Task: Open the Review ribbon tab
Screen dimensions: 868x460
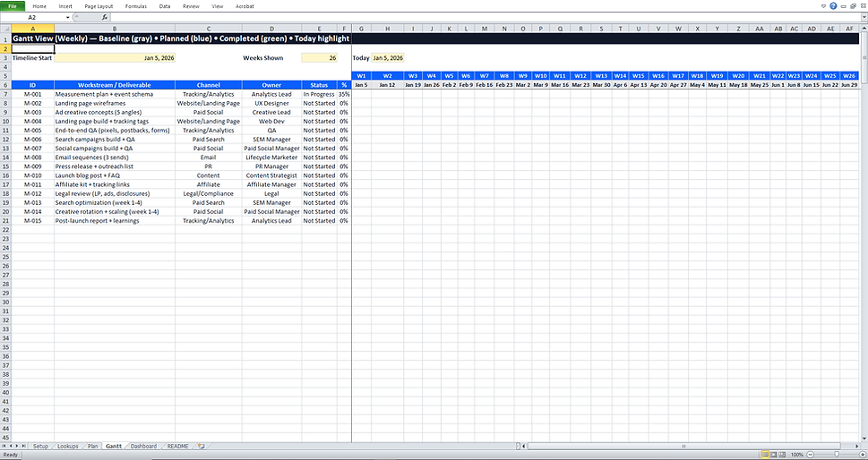Action: coord(191,6)
